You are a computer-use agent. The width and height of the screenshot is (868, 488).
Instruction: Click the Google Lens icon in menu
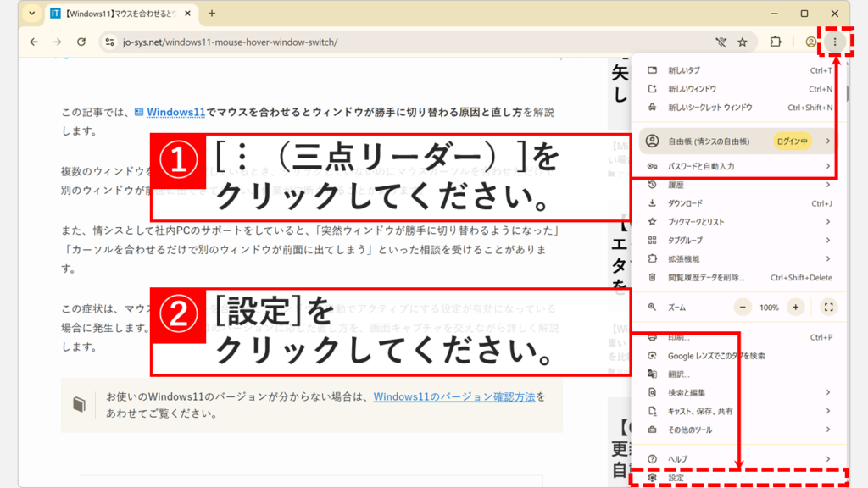click(652, 356)
